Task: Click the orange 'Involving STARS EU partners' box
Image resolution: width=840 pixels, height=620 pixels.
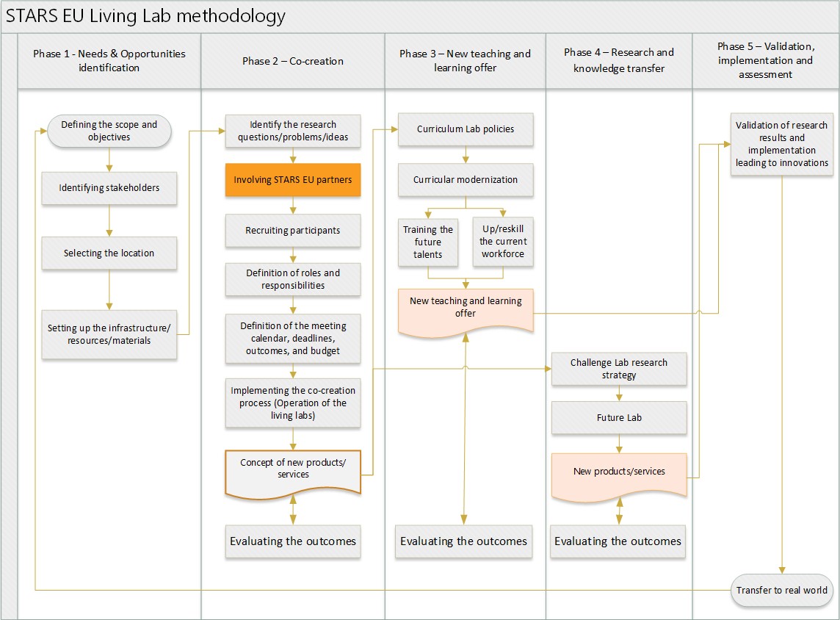Action: click(293, 180)
